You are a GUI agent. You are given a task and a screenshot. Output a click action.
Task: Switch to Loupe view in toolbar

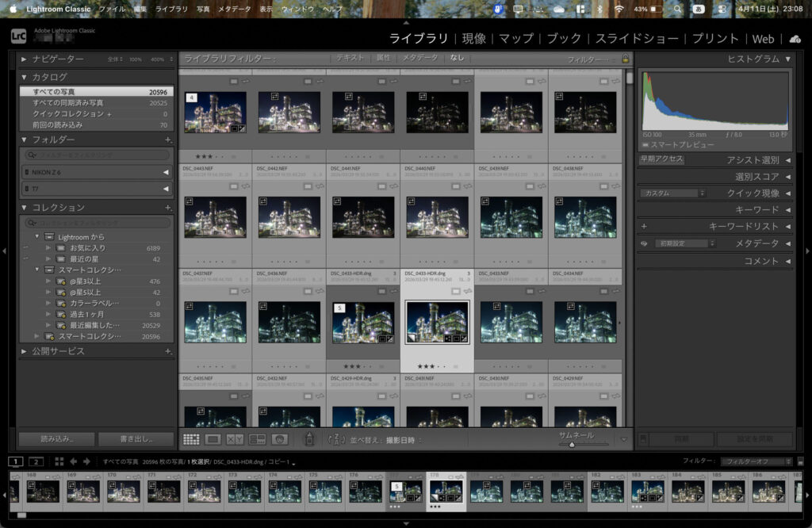tap(213, 439)
